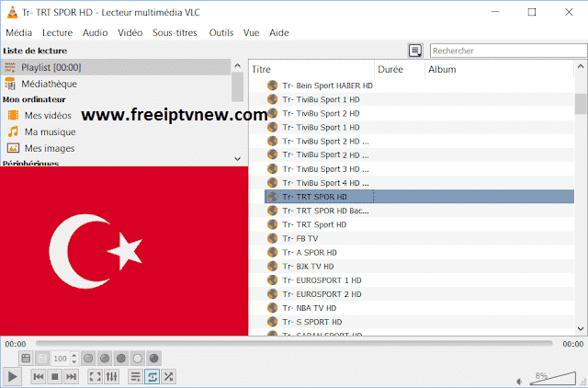Click globe icon of Tr- Bein Sport HABER HD
Image resolution: width=588 pixels, height=388 pixels.
point(272,86)
